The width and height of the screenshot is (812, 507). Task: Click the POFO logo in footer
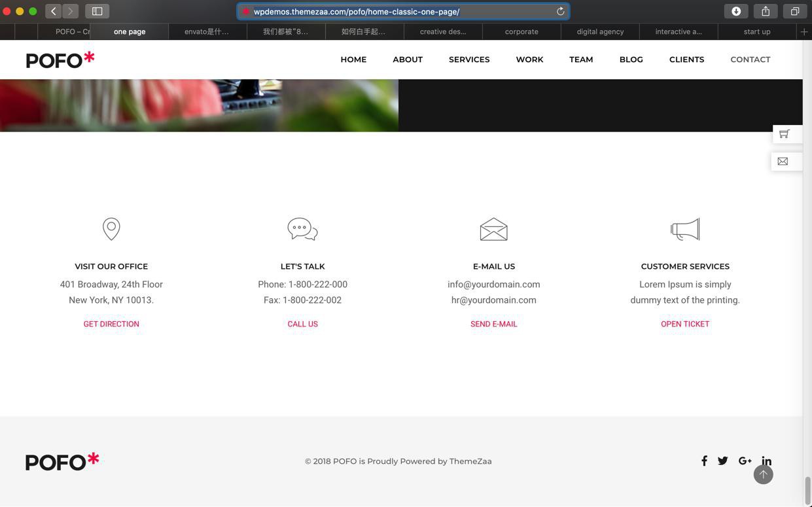click(x=62, y=461)
